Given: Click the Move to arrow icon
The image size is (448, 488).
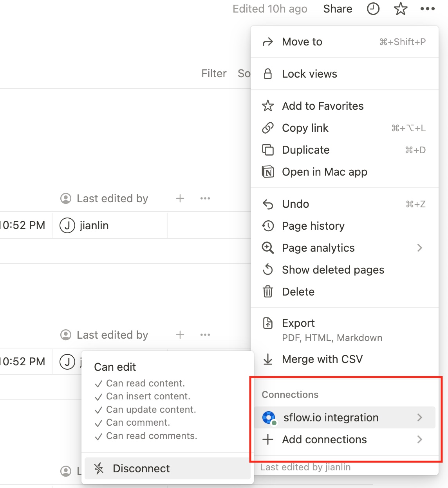Looking at the screenshot, I should (268, 42).
